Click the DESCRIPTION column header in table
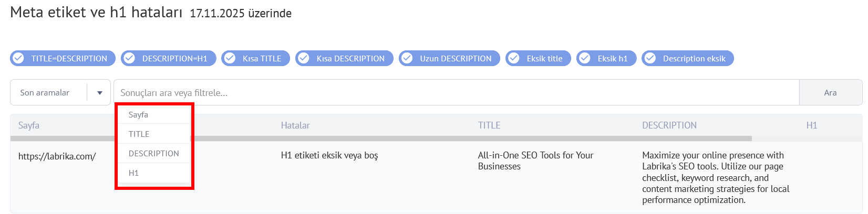868x214 pixels. pos(669,125)
